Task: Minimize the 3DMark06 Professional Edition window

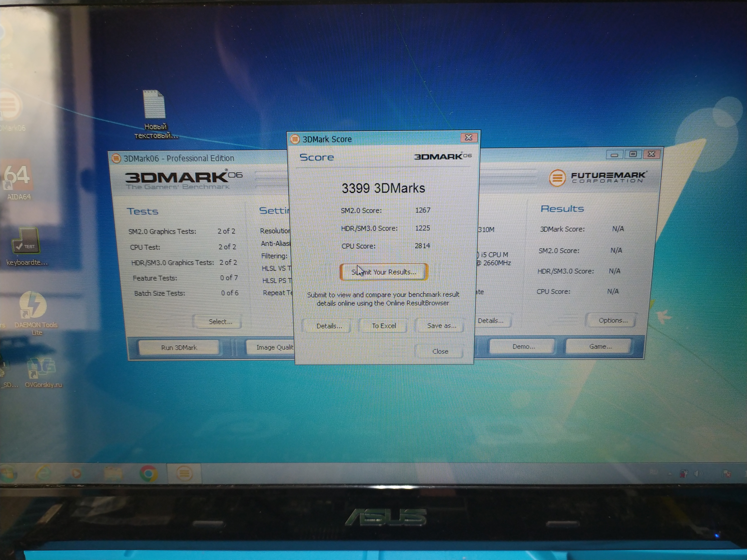Action: [614, 155]
